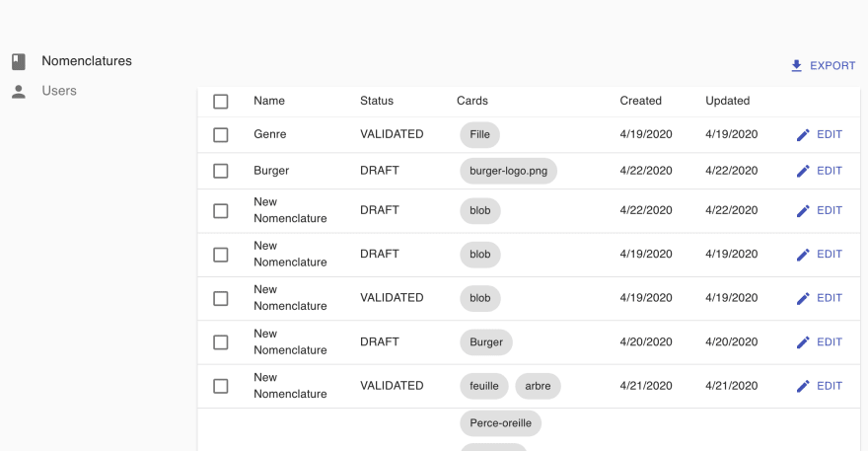Click the Updated column header
This screenshot has width=868, height=451.
tap(727, 101)
